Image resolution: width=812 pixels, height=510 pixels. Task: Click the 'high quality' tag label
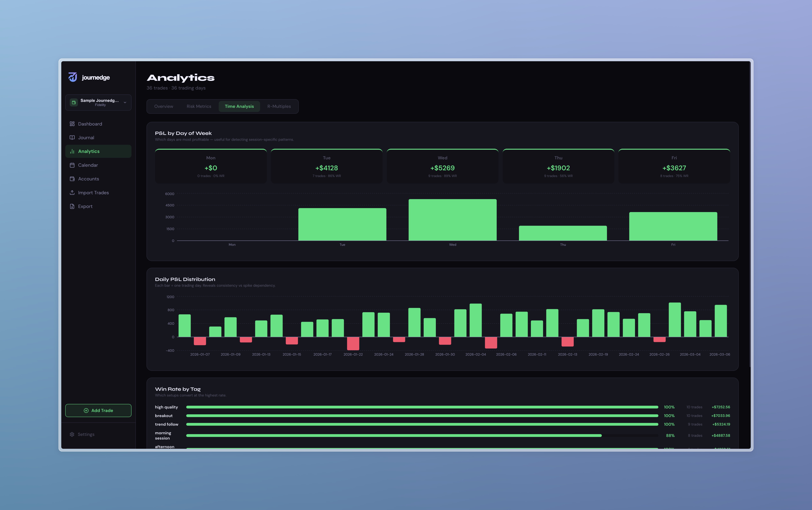tap(166, 407)
